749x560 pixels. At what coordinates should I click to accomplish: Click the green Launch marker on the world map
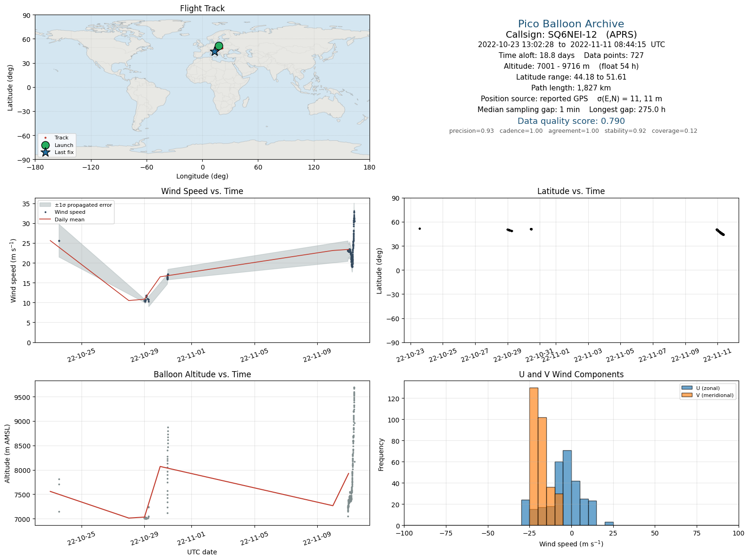219,46
